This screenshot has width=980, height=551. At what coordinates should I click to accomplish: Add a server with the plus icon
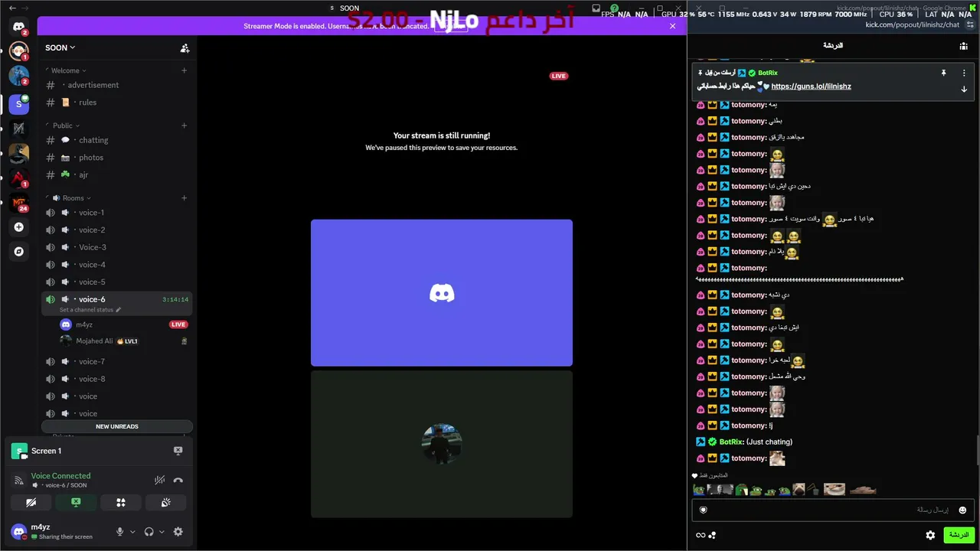19,227
